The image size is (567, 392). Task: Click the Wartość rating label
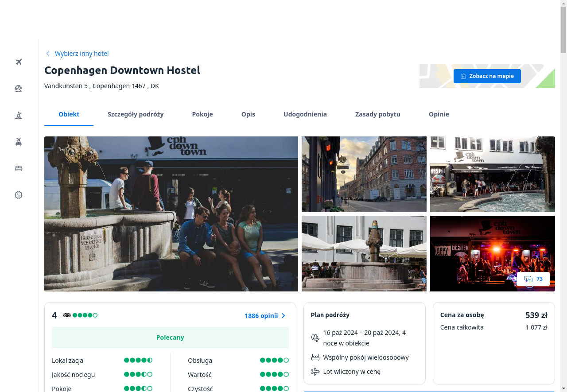(x=200, y=375)
